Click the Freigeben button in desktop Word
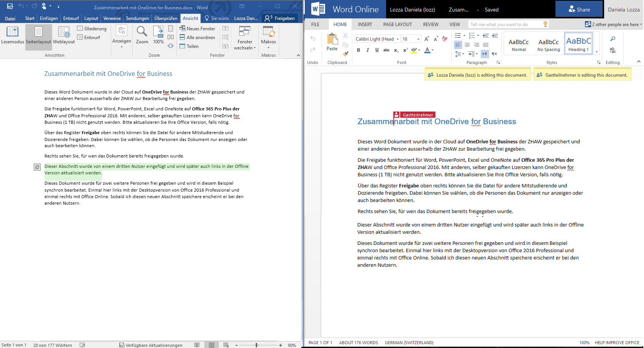Screen dimensions: 644x348 pos(280,18)
